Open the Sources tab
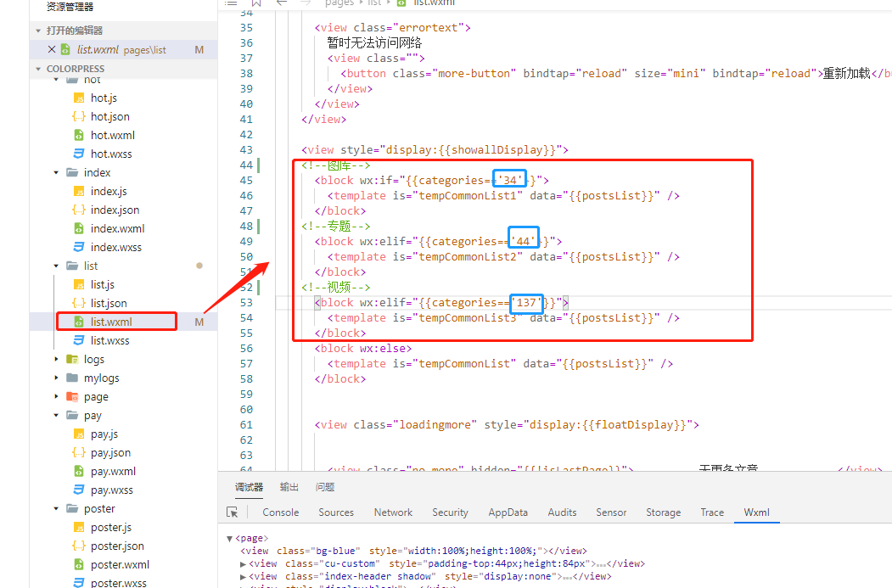This screenshot has width=892, height=588. tap(336, 512)
